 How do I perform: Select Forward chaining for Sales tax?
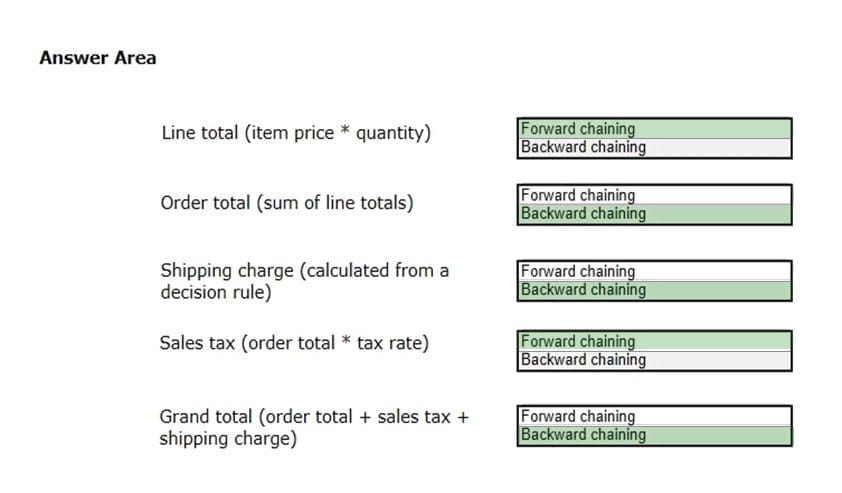(654, 341)
